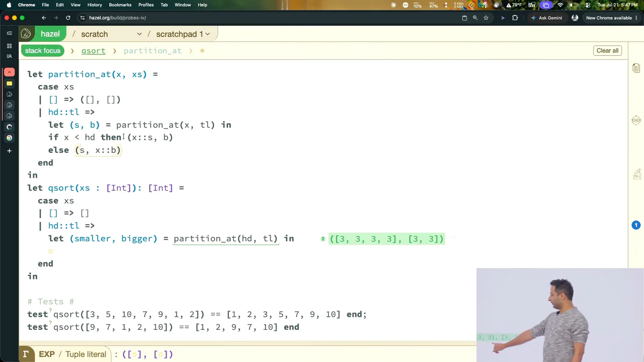644x362 pixels.
Task: Open the documentation clipboard icon on right
Action: coord(636,68)
